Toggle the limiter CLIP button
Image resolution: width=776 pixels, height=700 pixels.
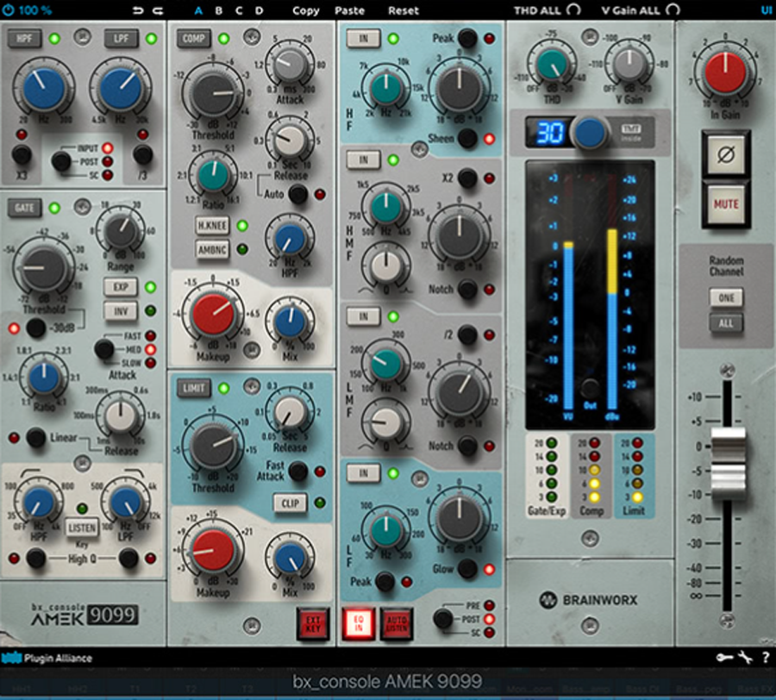(x=290, y=503)
